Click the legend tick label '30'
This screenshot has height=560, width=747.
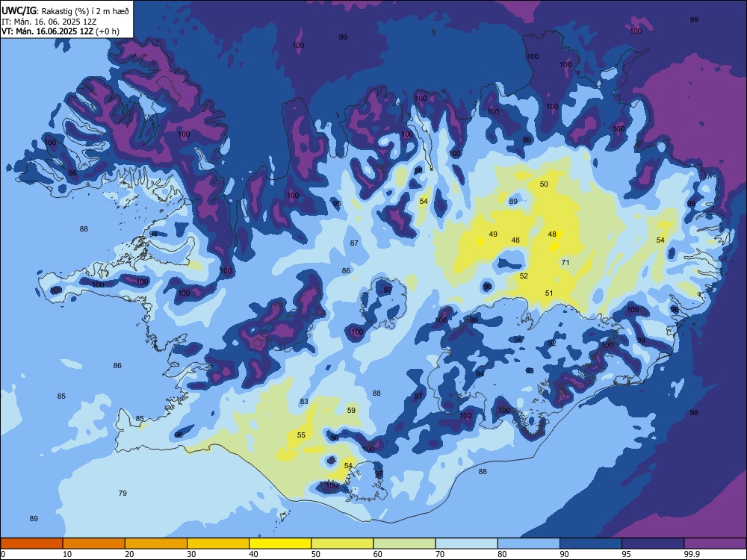(x=191, y=554)
